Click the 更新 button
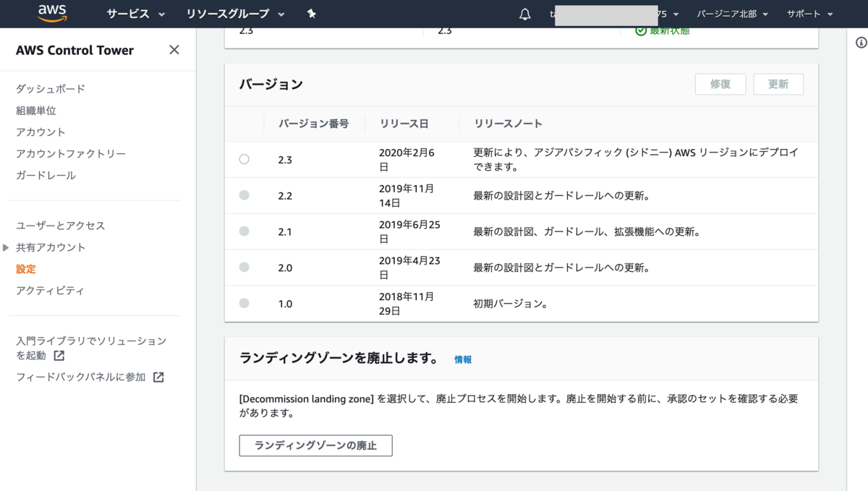This screenshot has width=868, height=491. coord(778,84)
